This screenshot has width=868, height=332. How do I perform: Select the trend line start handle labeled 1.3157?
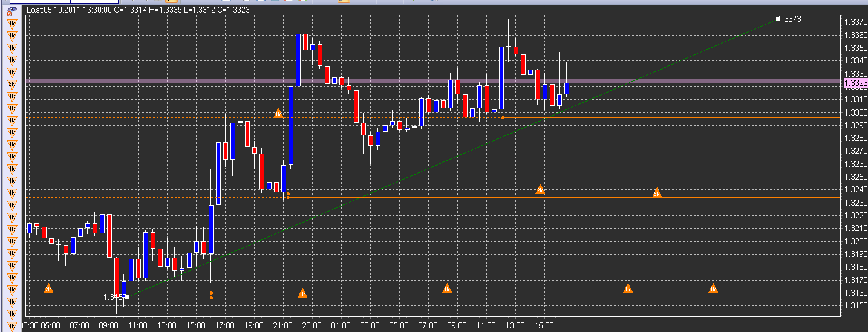click(x=126, y=297)
